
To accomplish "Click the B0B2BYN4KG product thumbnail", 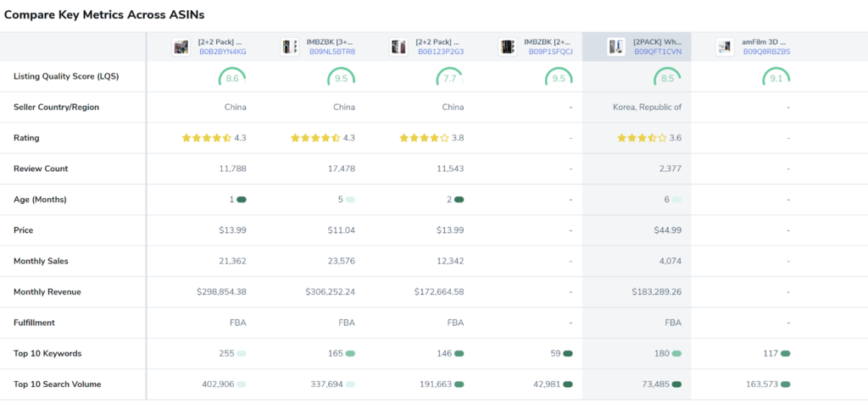I will (x=181, y=47).
